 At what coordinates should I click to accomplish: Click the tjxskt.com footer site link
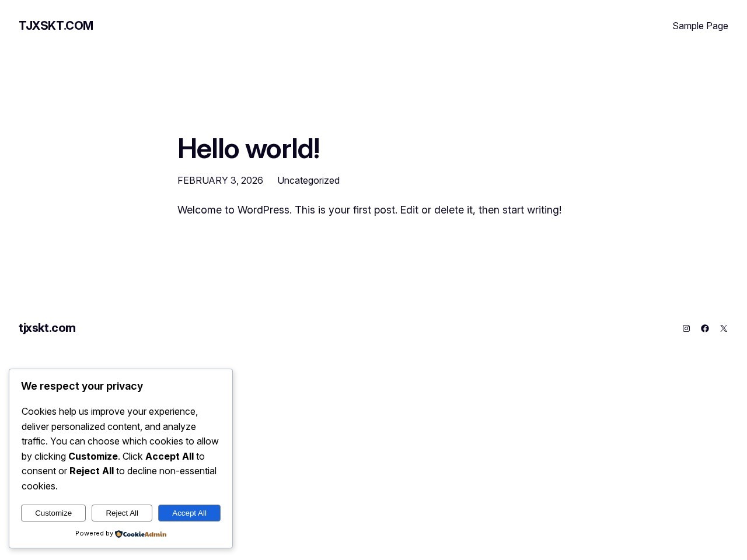coord(47,328)
